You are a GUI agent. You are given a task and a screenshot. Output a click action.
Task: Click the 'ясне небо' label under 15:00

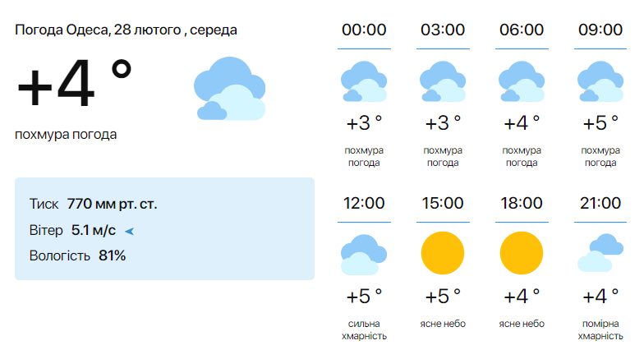pyautogui.click(x=443, y=324)
